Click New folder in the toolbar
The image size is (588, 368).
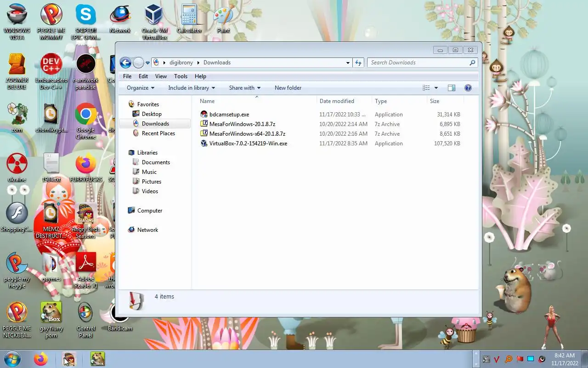(x=288, y=88)
